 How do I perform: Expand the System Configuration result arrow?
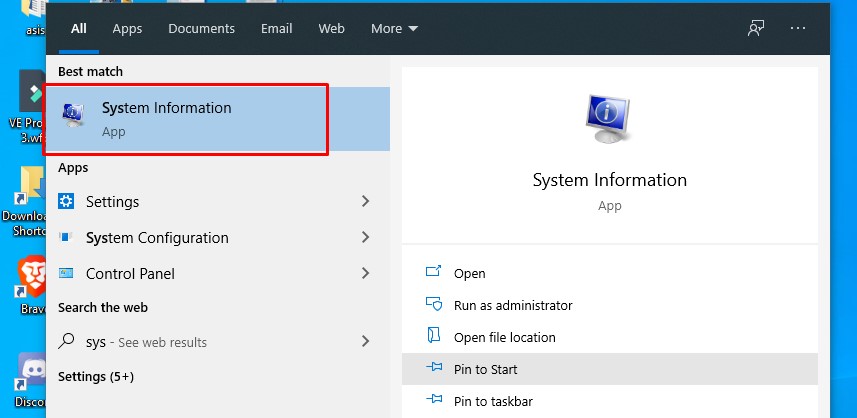(x=365, y=238)
